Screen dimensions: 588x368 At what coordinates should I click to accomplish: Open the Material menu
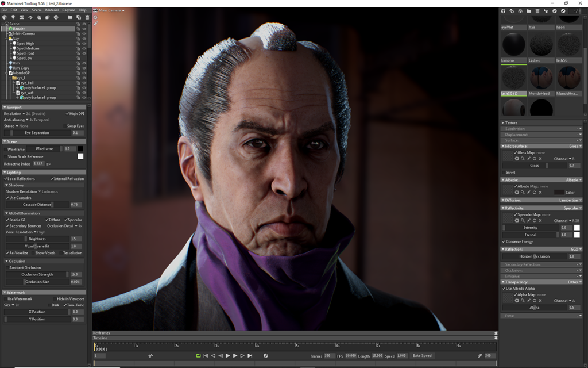tap(52, 10)
